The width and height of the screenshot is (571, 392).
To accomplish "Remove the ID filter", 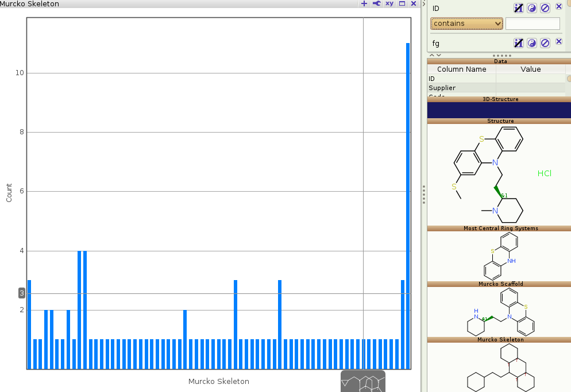I will tap(558, 7).
